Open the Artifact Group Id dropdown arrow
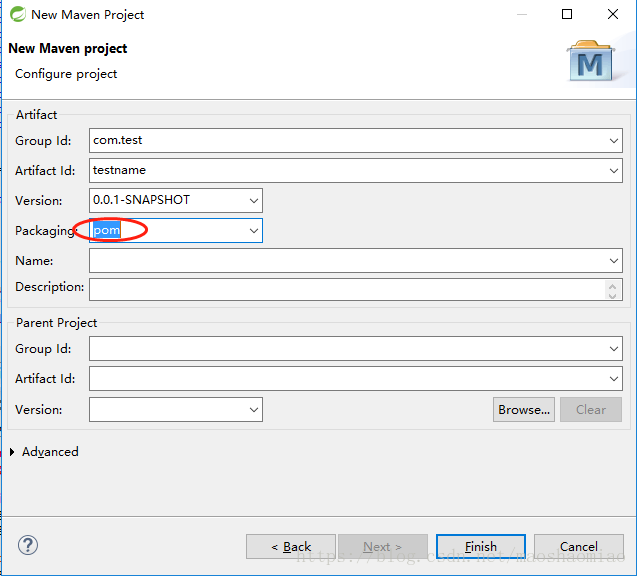This screenshot has width=637, height=576. click(613, 141)
